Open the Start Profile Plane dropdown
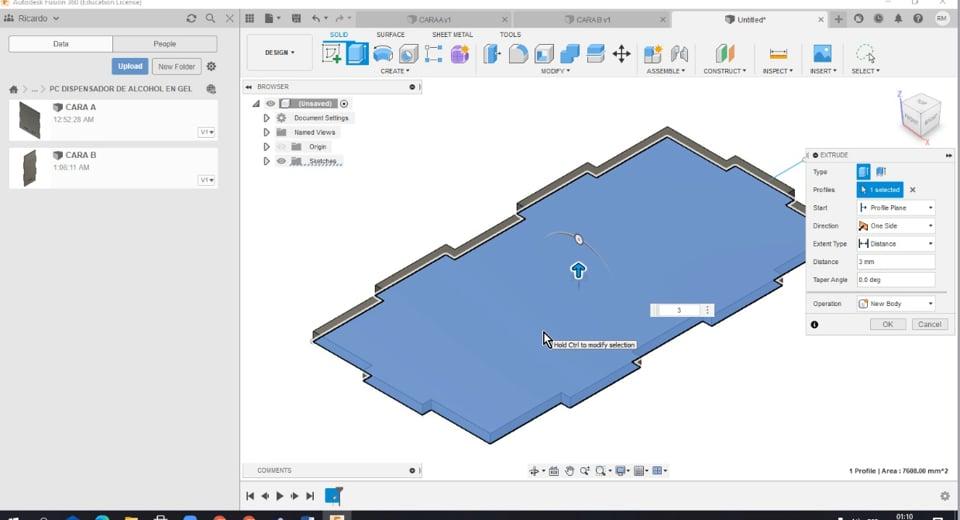 tap(896, 208)
